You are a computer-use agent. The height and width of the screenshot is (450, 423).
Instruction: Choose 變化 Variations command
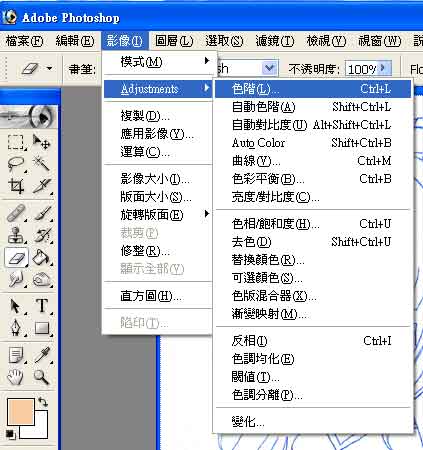click(313, 422)
